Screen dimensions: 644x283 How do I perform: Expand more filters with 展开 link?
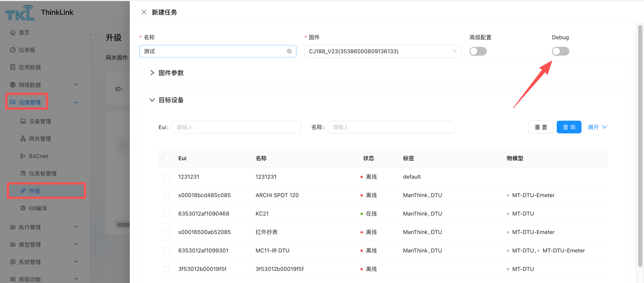[597, 127]
